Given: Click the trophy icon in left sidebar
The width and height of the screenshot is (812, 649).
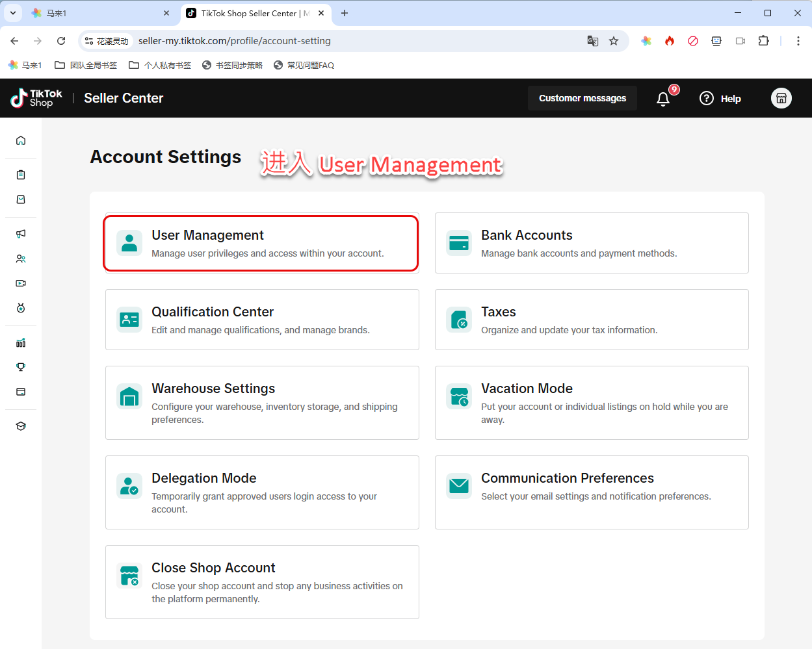Looking at the screenshot, I should pos(21,367).
